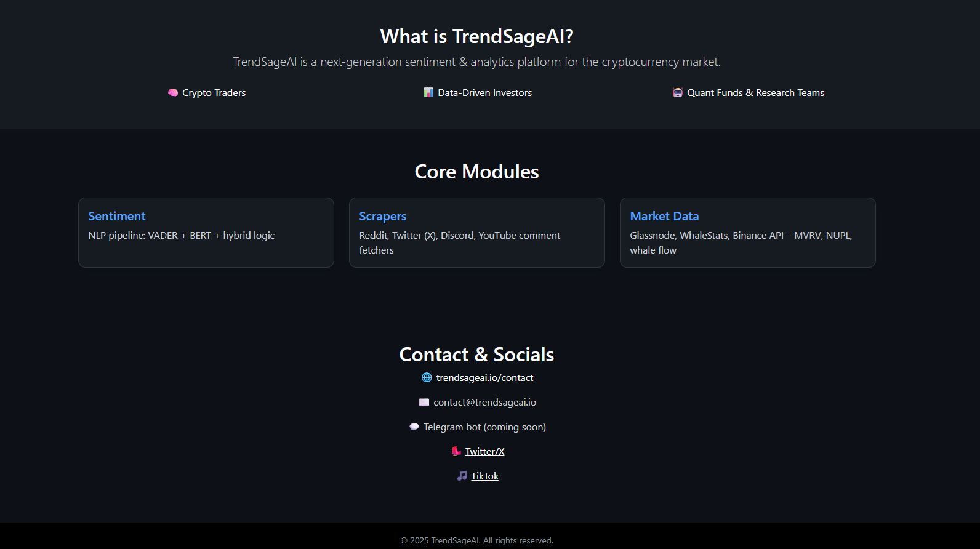The image size is (980, 549).
Task: Click the envelope icon beside contact email
Action: pyautogui.click(x=424, y=402)
